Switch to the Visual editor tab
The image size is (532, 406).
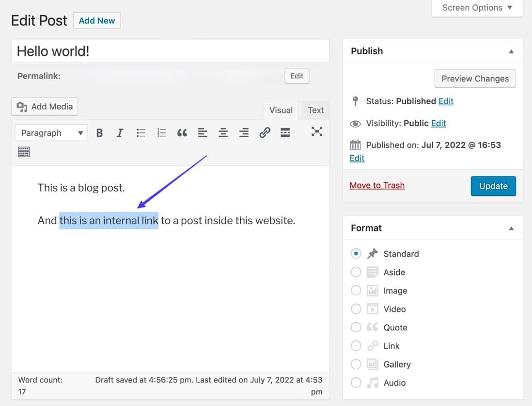click(281, 110)
